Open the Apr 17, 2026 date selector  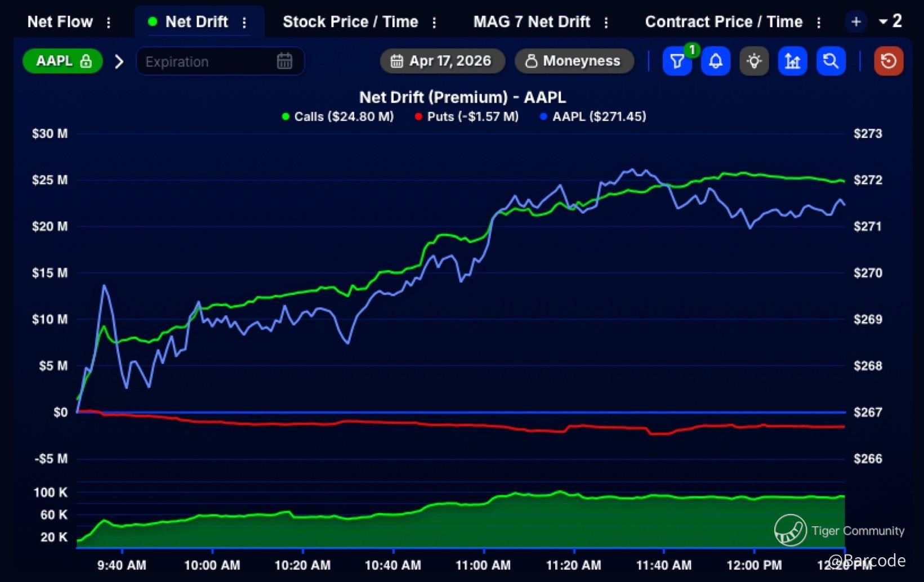tap(442, 61)
